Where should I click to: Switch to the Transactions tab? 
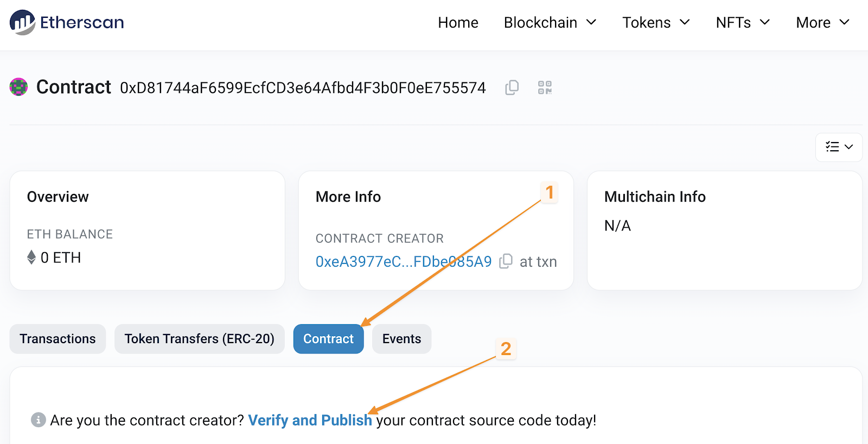pos(58,339)
